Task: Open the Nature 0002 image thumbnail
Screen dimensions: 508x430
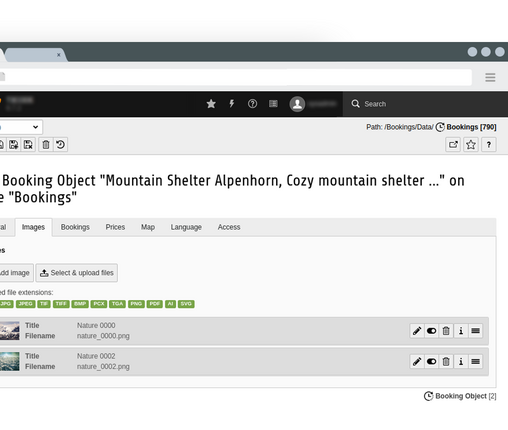Action: pos(10,361)
